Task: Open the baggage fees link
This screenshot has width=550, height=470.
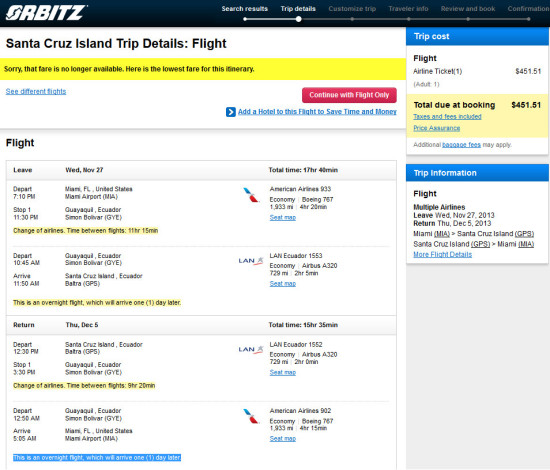Action: [x=461, y=145]
